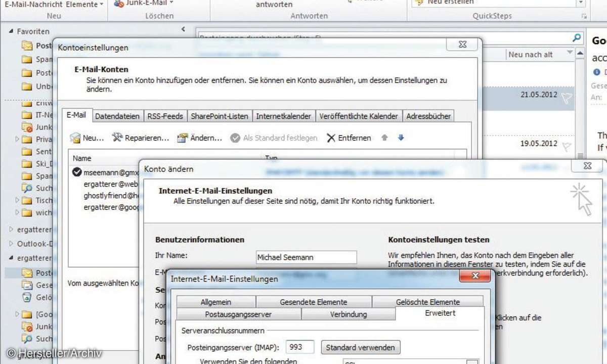This screenshot has width=607, height=364.
Task: Click the IMAP port field showing 993
Action: click(x=300, y=347)
